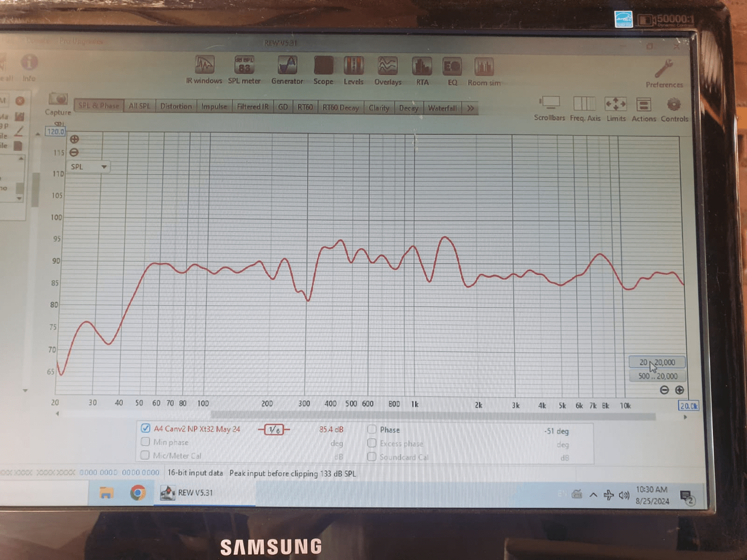Screen dimensions: 747x560
Task: Open the IR windows tool
Action: pos(204,70)
